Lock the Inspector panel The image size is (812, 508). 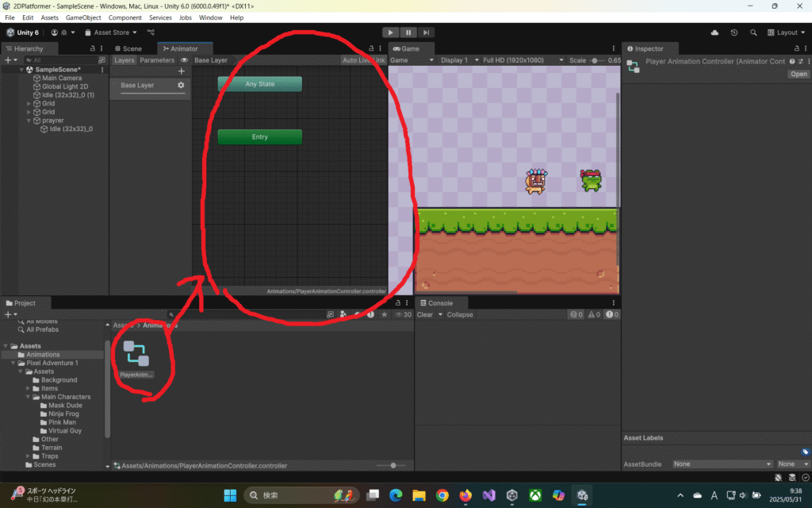click(796, 48)
